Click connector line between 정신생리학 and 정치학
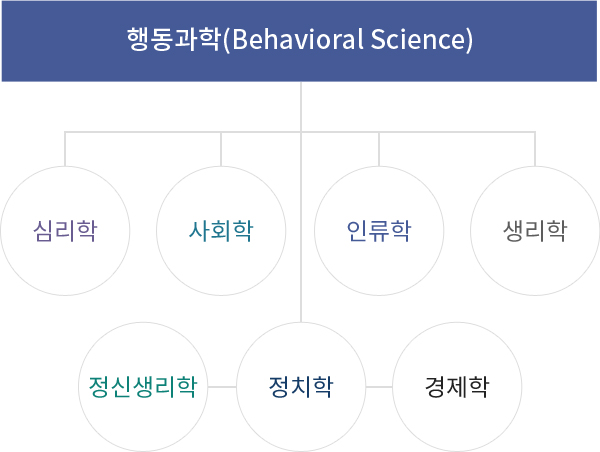600x452 pixels. [222, 387]
